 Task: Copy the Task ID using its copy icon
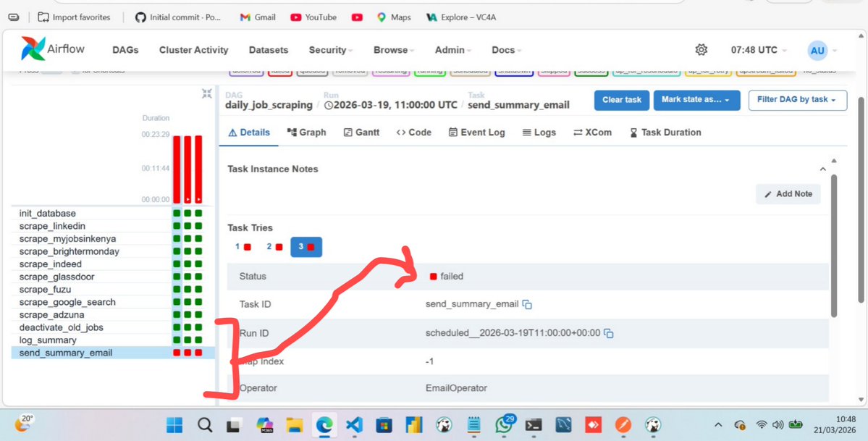point(528,305)
